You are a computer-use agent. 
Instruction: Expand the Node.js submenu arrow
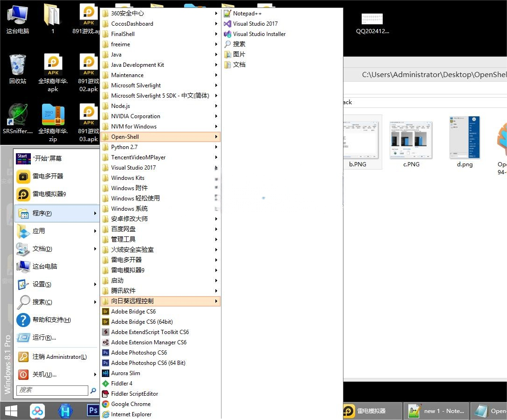216,106
